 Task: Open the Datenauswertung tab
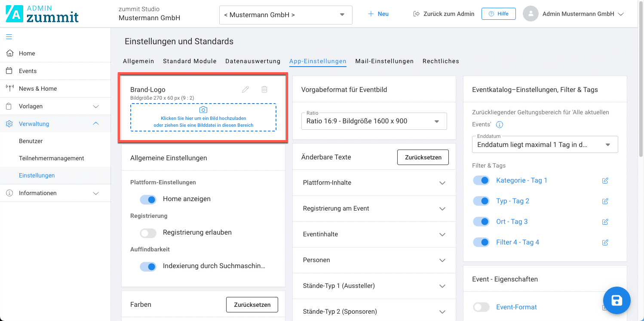tap(253, 61)
